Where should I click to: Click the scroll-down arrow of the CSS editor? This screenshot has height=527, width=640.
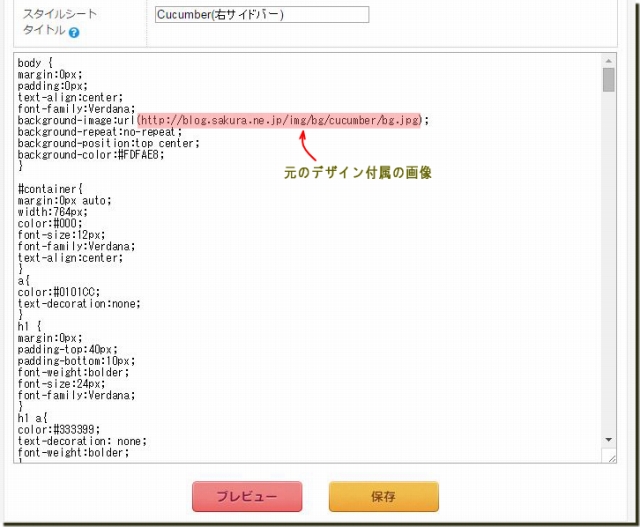(x=609, y=440)
